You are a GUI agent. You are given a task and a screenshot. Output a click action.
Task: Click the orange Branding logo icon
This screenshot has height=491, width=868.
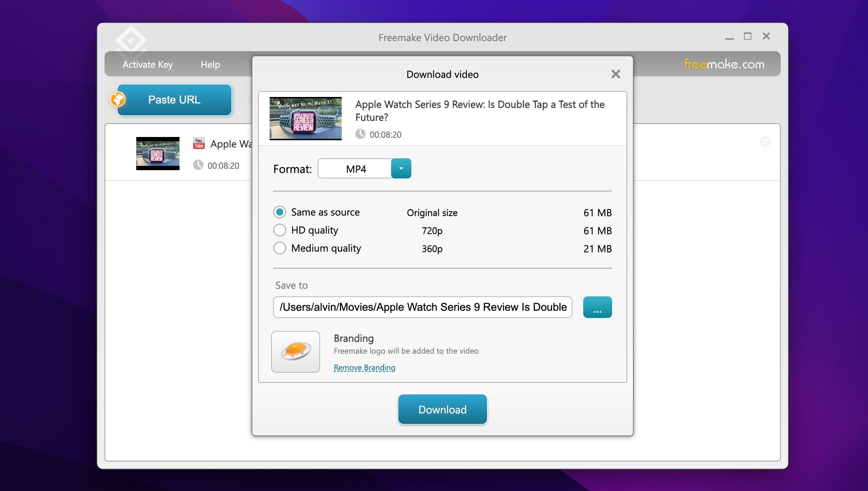click(x=295, y=351)
